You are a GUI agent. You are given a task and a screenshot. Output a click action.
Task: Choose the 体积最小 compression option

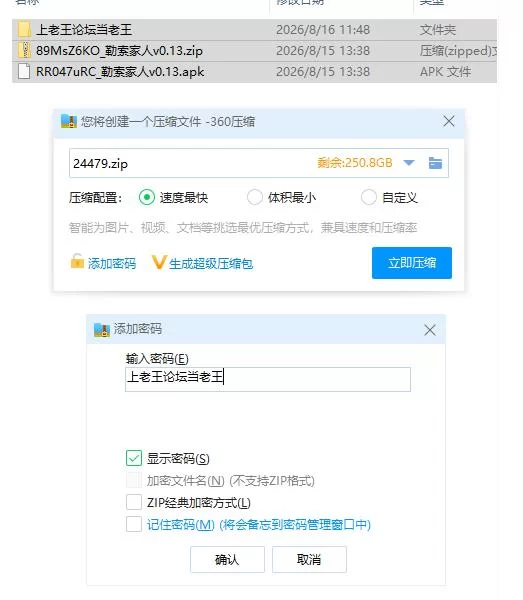click(255, 197)
